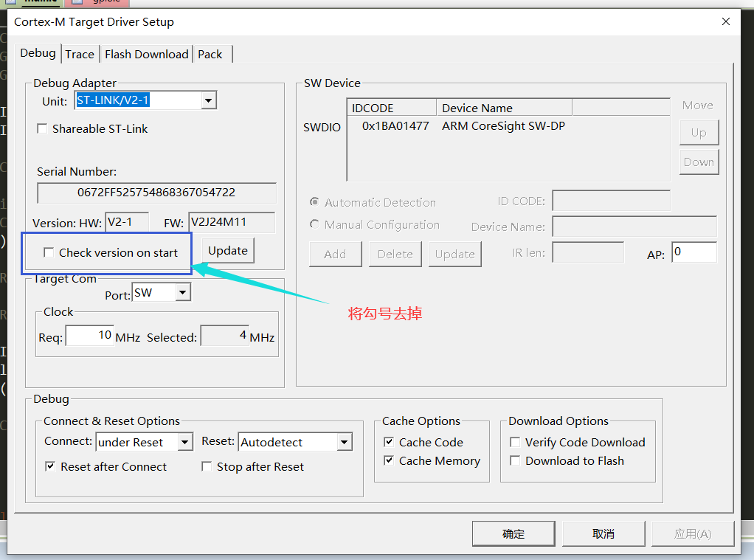Open the Connect under Reset dropdown
The image size is (754, 560).
tap(185, 442)
